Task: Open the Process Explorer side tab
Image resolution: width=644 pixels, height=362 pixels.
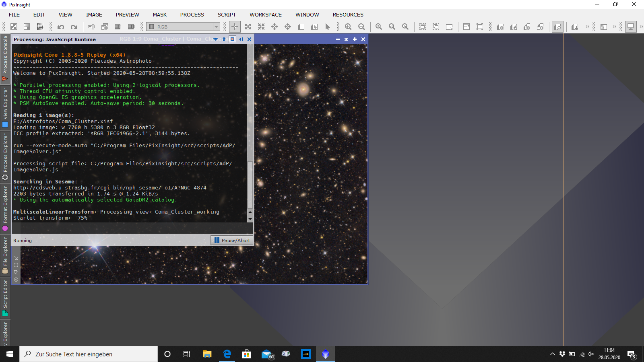Action: 5,157
